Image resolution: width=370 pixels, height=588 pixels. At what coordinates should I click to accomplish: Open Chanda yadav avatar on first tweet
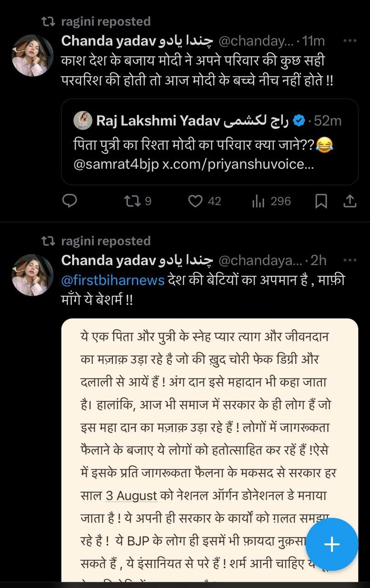(x=32, y=55)
